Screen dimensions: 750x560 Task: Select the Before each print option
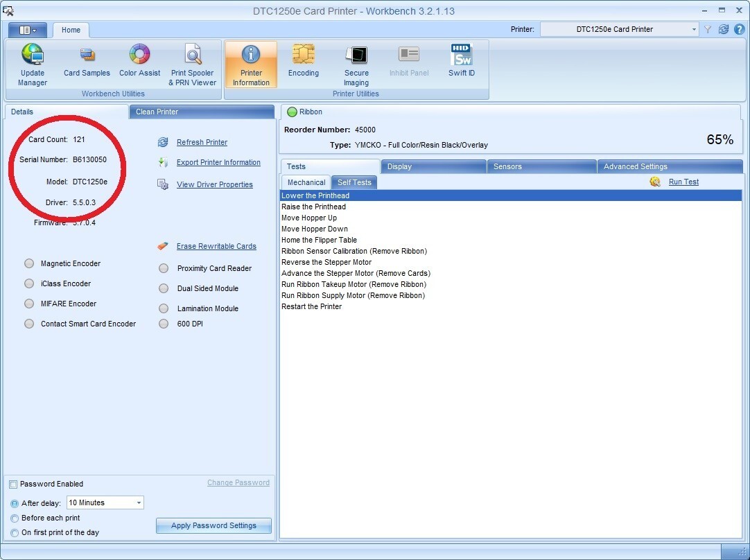pos(15,518)
